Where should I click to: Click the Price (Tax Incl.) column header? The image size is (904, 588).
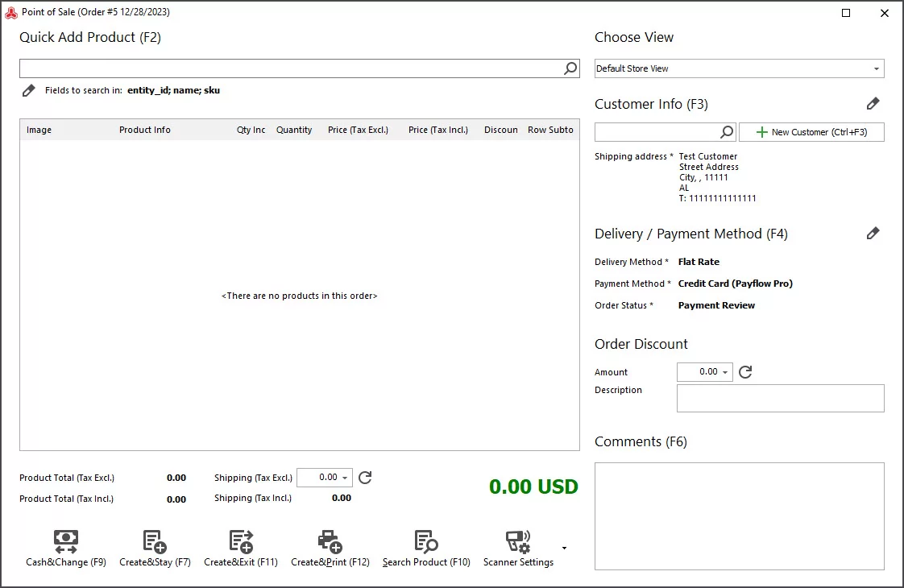coord(438,130)
